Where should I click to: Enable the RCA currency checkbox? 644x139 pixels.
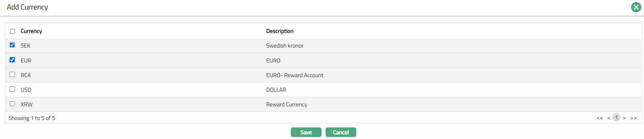tap(12, 74)
